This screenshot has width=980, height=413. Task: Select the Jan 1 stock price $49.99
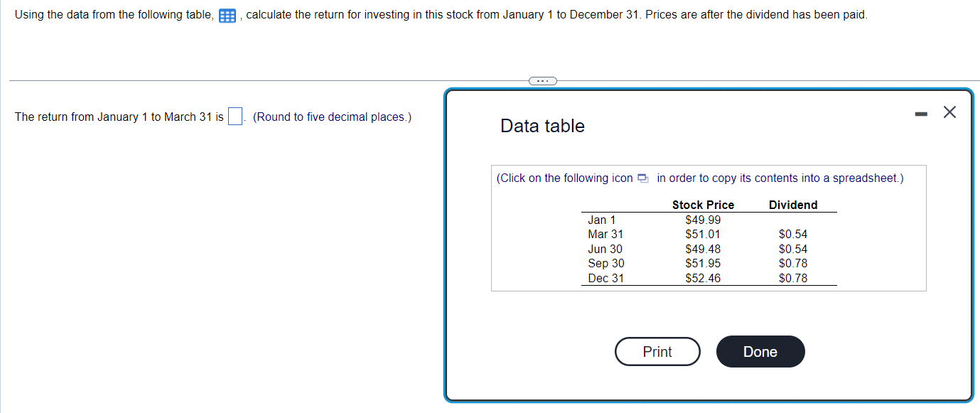[703, 220]
